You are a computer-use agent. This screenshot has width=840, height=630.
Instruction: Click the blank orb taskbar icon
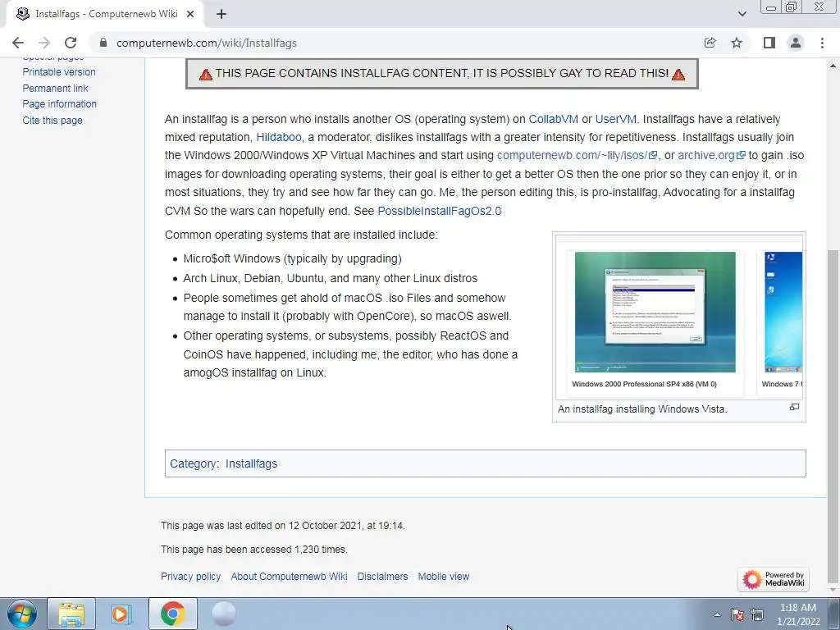click(223, 614)
